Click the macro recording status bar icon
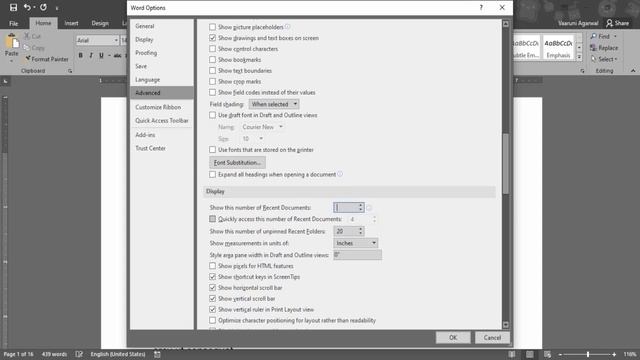640x360 pixels. [157, 354]
